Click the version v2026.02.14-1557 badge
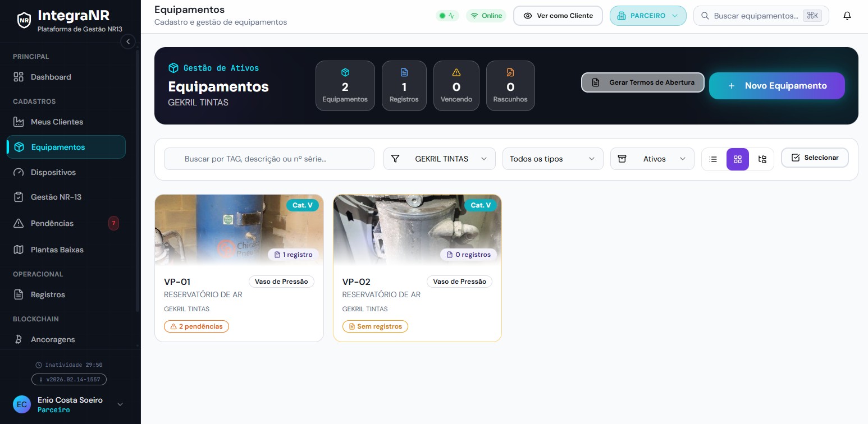 (x=69, y=380)
